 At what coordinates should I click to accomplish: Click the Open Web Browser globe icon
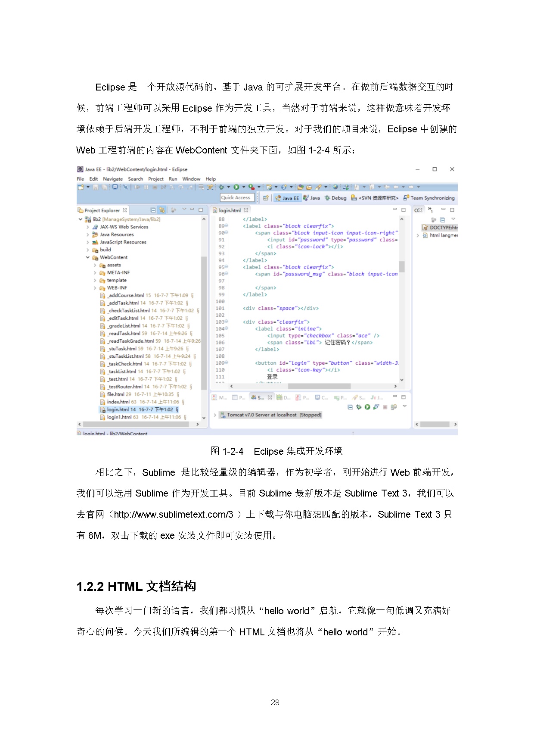(x=335, y=187)
